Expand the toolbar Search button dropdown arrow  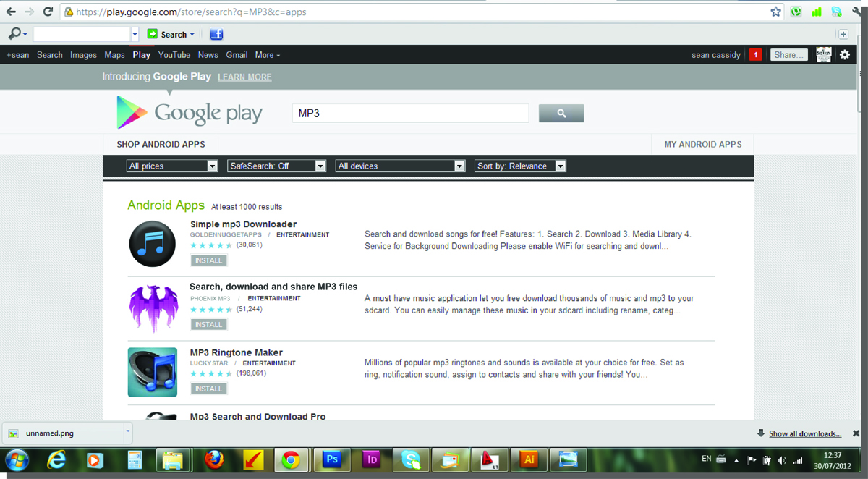(x=192, y=35)
